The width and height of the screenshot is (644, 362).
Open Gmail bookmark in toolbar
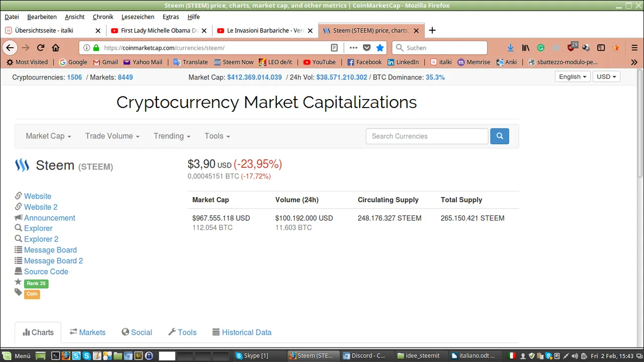pos(105,62)
